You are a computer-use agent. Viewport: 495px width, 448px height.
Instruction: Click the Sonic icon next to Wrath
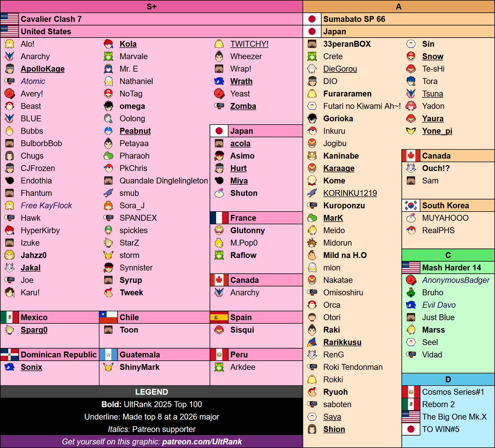[219, 81]
